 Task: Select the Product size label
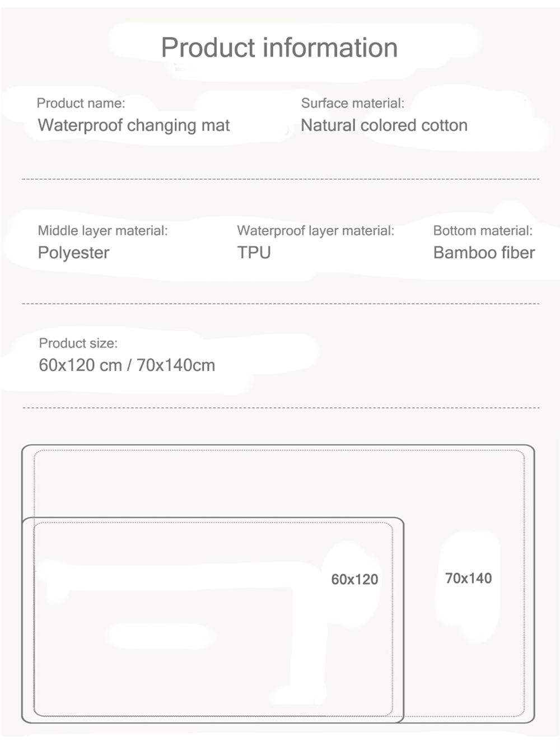point(78,343)
